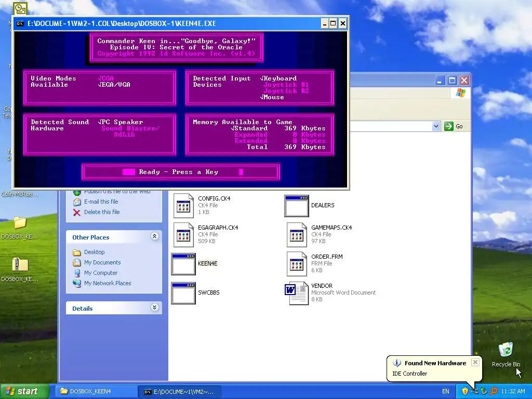The width and height of the screenshot is (532, 399).
Task: Click E-mail this file link
Action: tap(101, 202)
